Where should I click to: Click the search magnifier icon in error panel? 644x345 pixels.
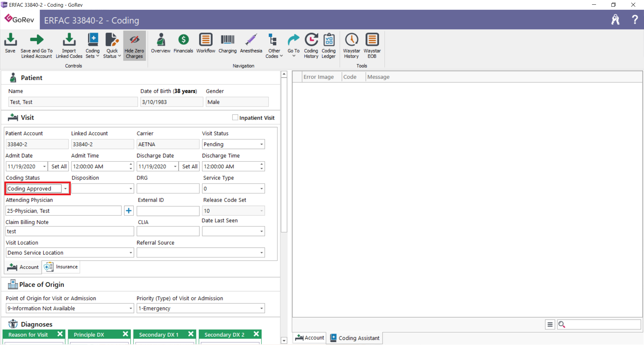click(x=562, y=324)
